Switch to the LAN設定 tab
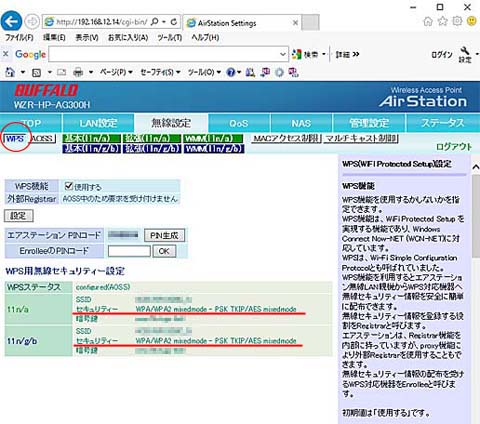 point(98,123)
